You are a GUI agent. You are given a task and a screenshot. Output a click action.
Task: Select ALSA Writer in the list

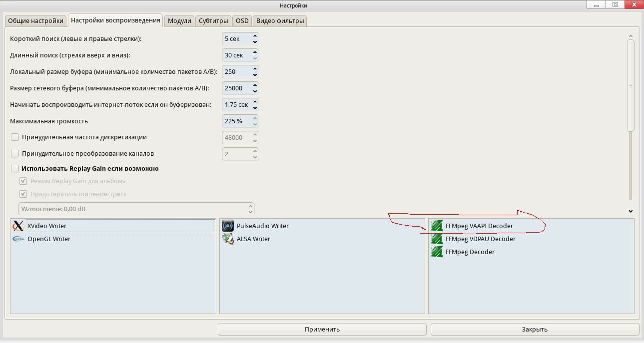tap(322, 239)
